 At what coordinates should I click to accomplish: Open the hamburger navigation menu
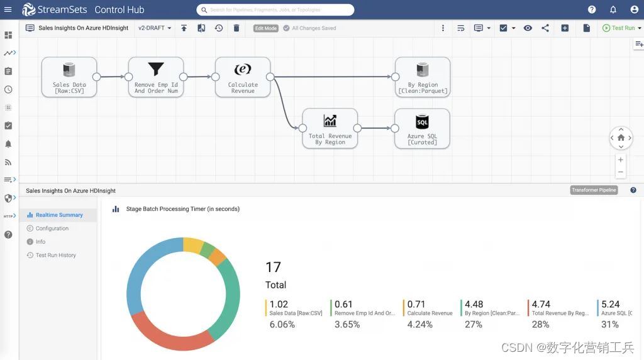pos(8,9)
